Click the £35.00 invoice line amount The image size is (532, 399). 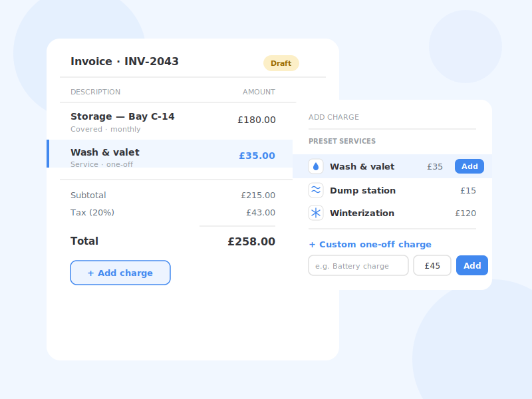pos(257,156)
